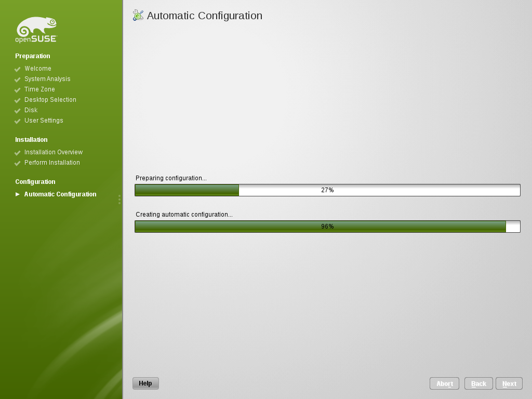Click the Preparation section heading
The height and width of the screenshot is (399, 532).
pos(33,56)
